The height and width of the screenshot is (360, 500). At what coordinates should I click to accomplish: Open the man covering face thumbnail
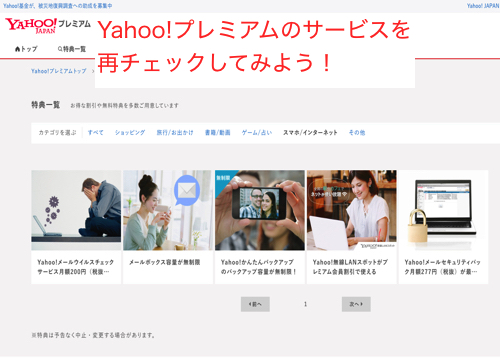(76, 210)
